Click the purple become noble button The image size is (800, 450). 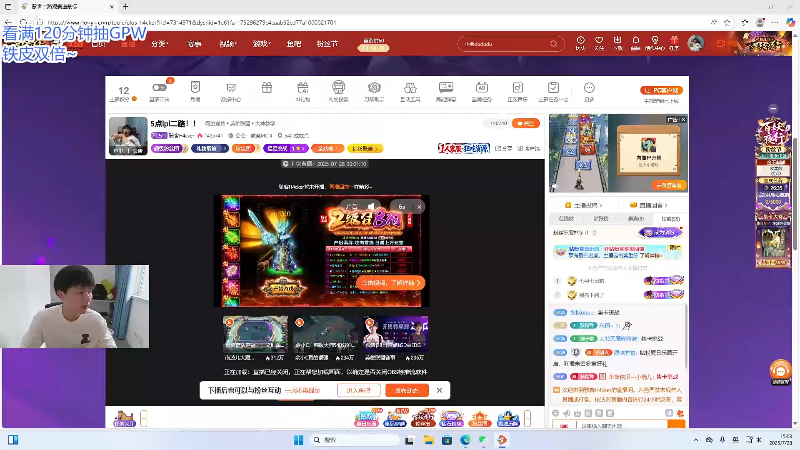661,233
